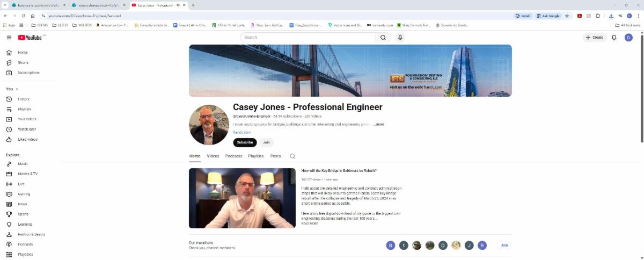Click the search magnifier button
Viewport: 644px width, 260px height.
coord(383,38)
